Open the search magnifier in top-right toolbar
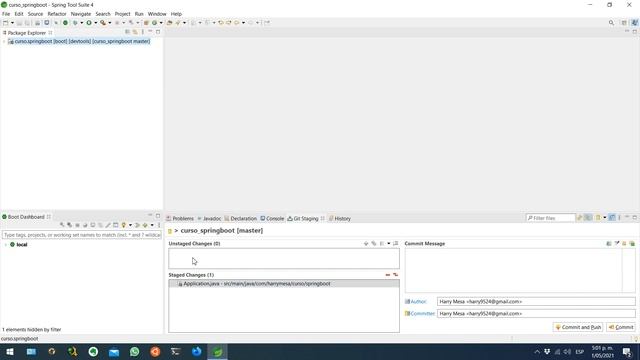This screenshot has width=640, height=360. 611,23
